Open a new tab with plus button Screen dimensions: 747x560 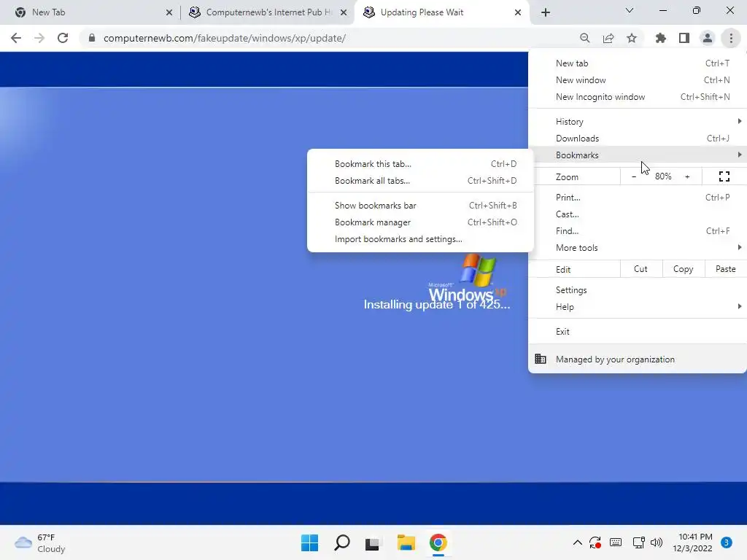546,12
